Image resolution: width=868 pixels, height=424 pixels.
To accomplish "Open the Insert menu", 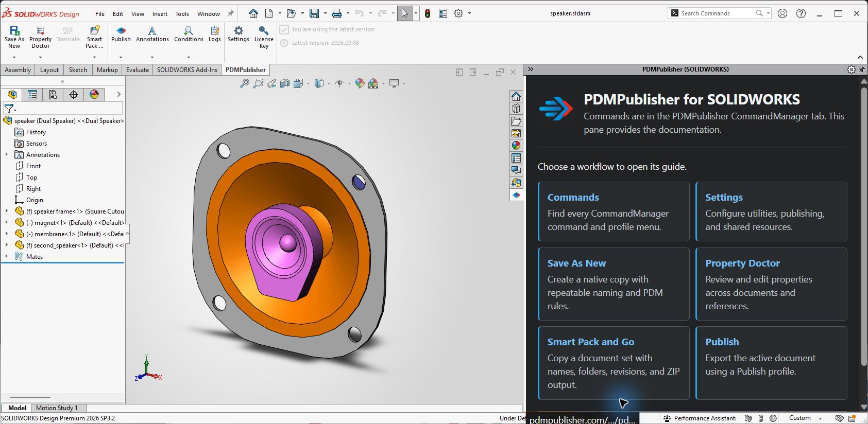I will pyautogui.click(x=160, y=14).
